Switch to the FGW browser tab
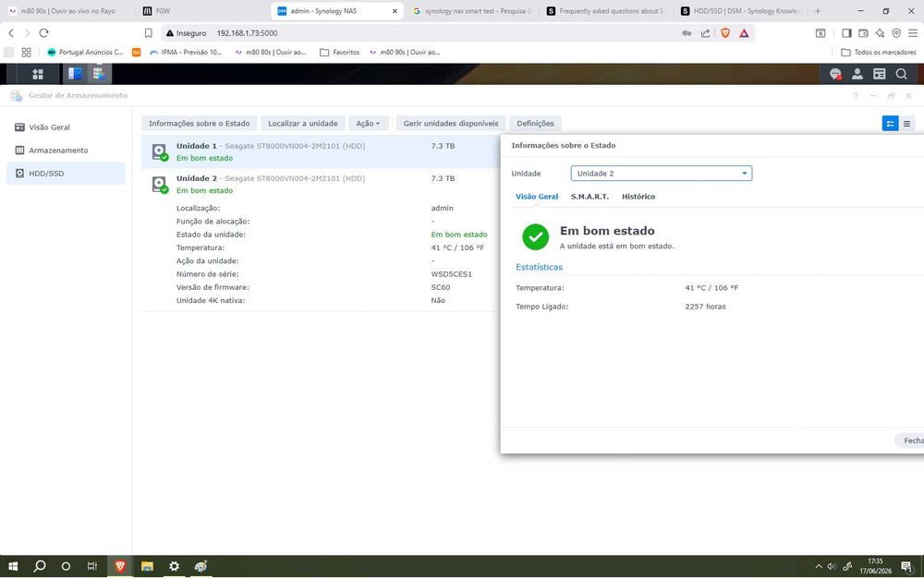924x579 pixels. coord(201,10)
